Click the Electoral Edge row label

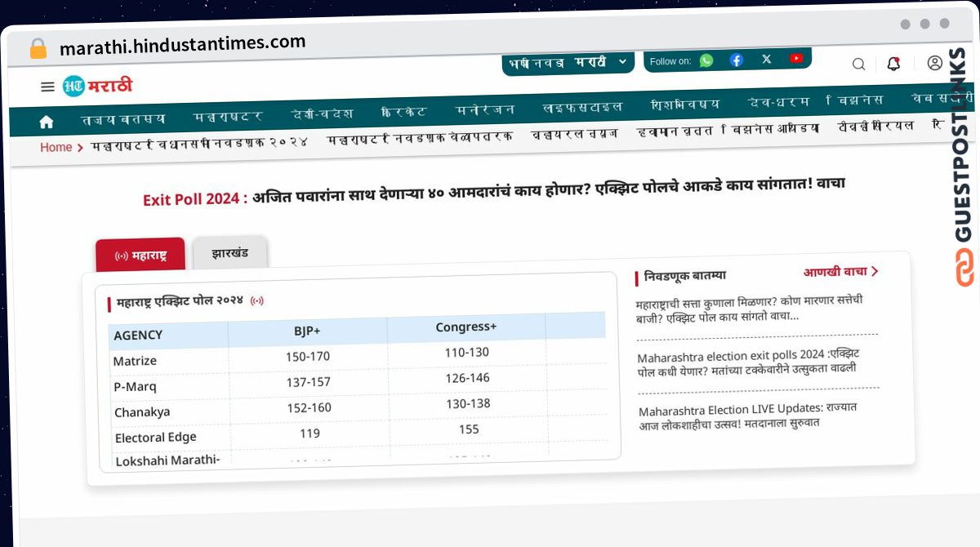coord(155,438)
